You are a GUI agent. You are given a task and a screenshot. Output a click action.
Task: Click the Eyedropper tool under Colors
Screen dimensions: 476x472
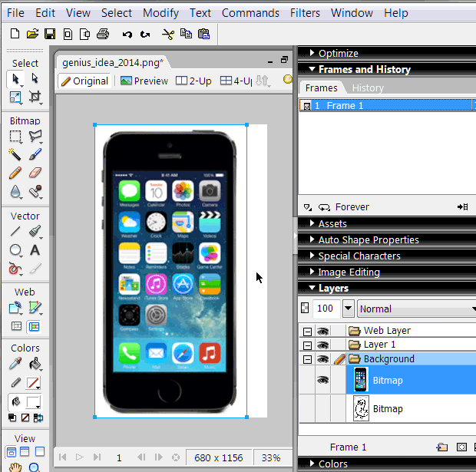pyautogui.click(x=15, y=364)
